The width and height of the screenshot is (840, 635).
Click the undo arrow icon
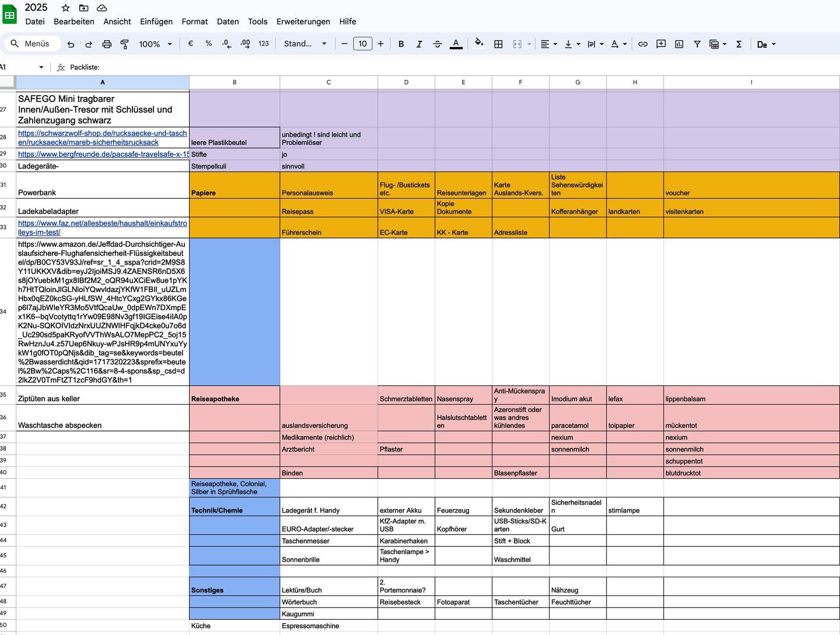[71, 44]
